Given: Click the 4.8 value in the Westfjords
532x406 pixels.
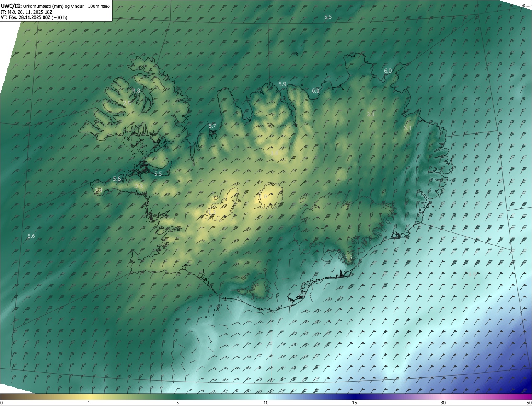Looking at the screenshot, I should click(136, 90).
